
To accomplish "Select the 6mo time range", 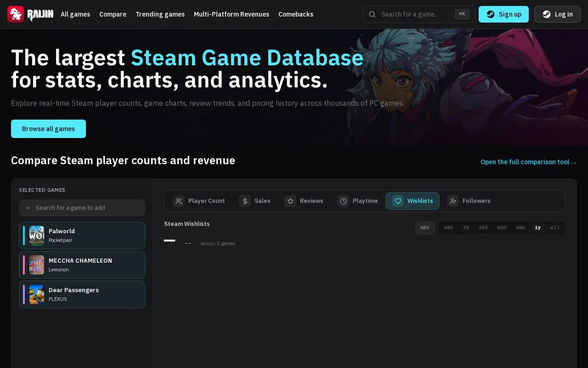I will 520,228.
